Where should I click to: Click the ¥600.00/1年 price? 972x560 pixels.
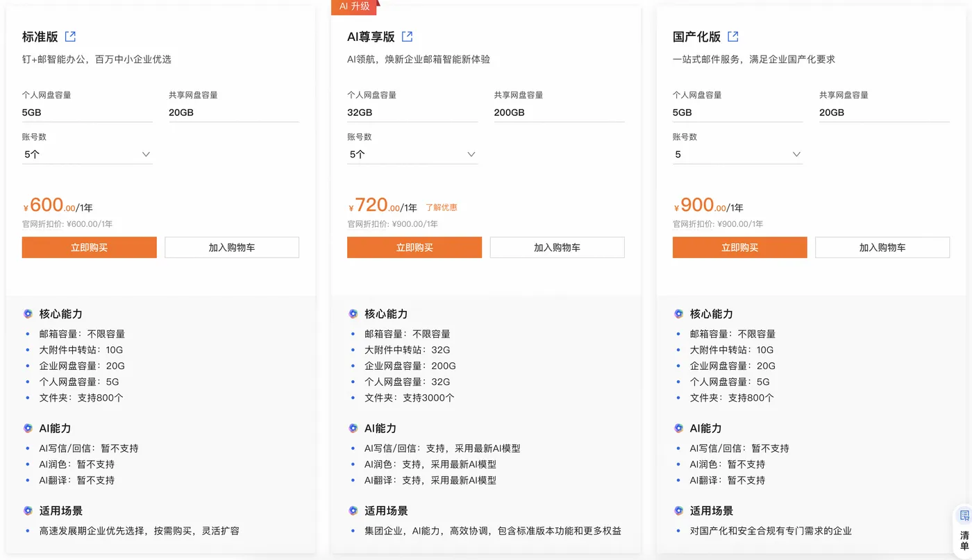tap(58, 205)
